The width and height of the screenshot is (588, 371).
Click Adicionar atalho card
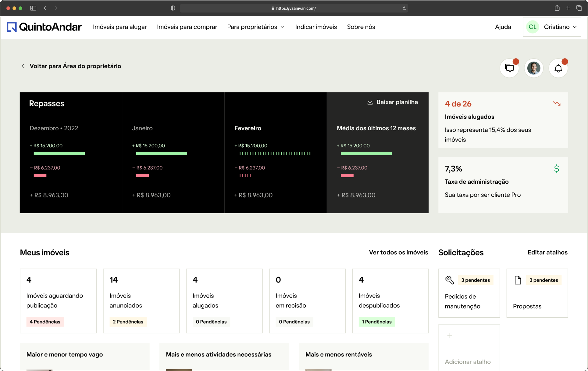(469, 348)
